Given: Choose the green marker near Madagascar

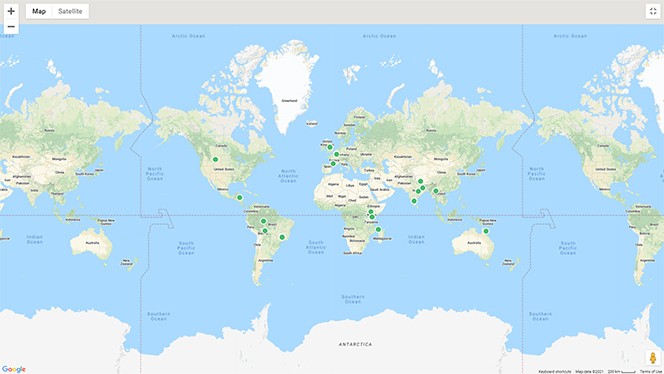Looking at the screenshot, I should [x=378, y=230].
